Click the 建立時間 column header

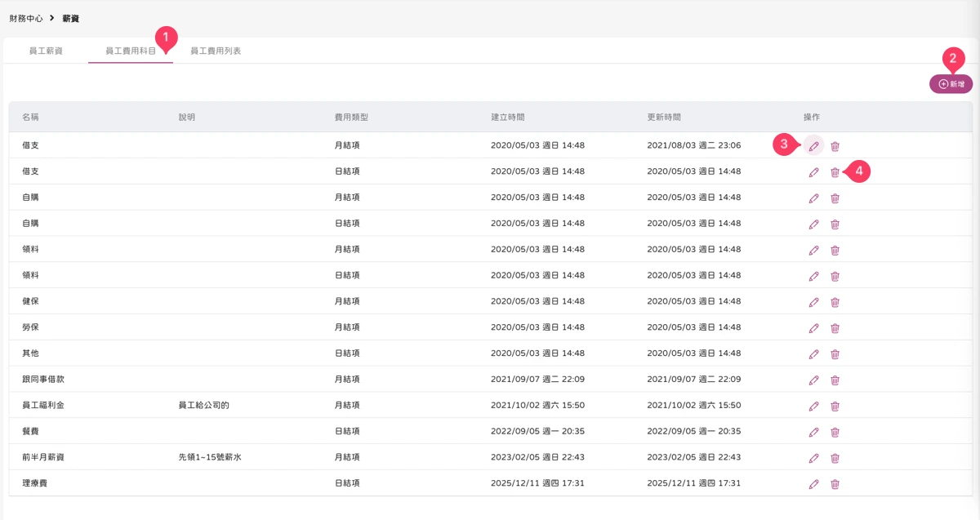(x=507, y=118)
